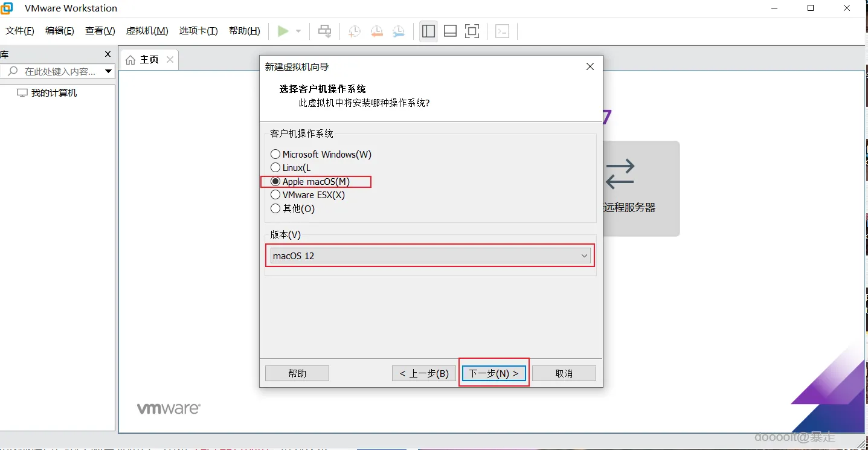Click the library search input field
The image size is (868, 450).
click(57, 71)
